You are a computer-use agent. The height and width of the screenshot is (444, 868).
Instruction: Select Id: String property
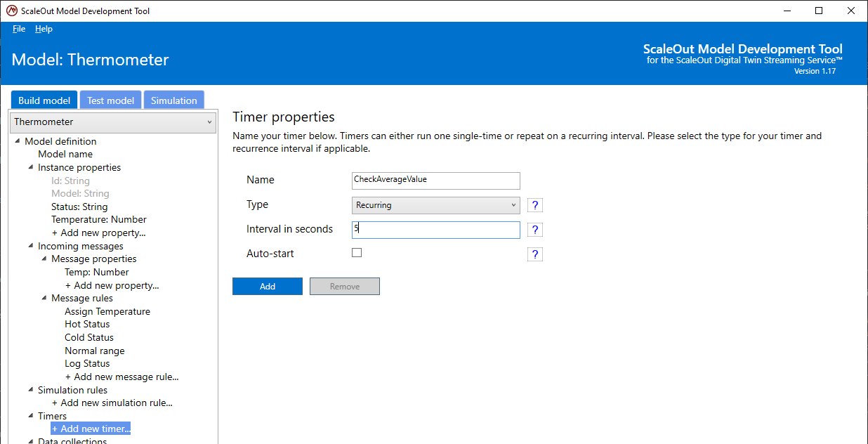tap(70, 181)
